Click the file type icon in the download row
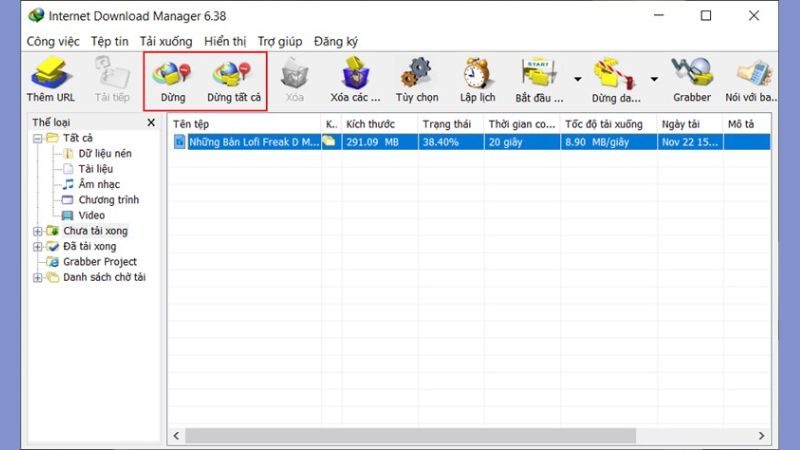The height and width of the screenshot is (450, 800). coord(179,142)
